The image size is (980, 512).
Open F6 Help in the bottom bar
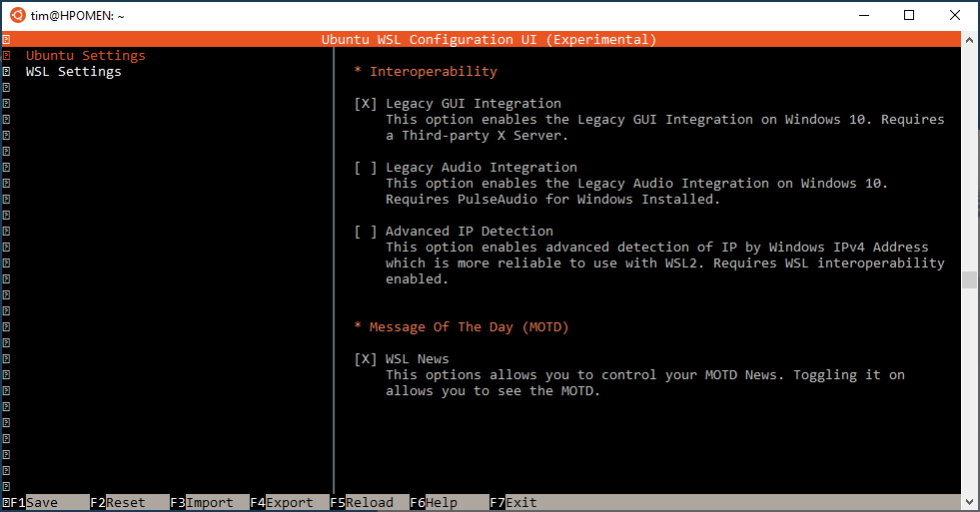tap(434, 503)
